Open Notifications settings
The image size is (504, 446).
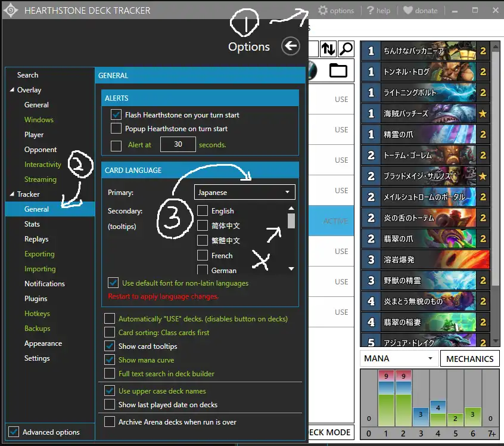[45, 283]
